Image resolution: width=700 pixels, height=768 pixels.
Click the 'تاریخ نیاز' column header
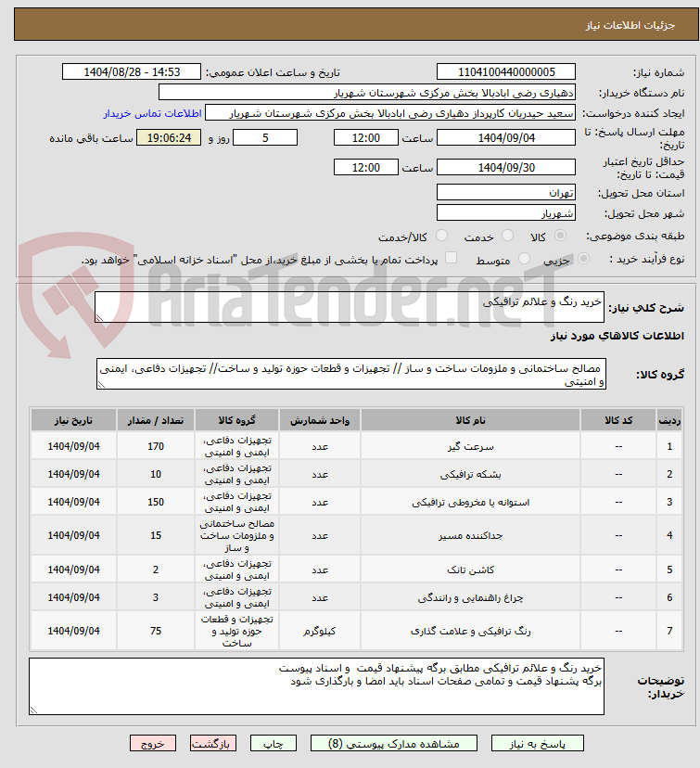click(73, 420)
